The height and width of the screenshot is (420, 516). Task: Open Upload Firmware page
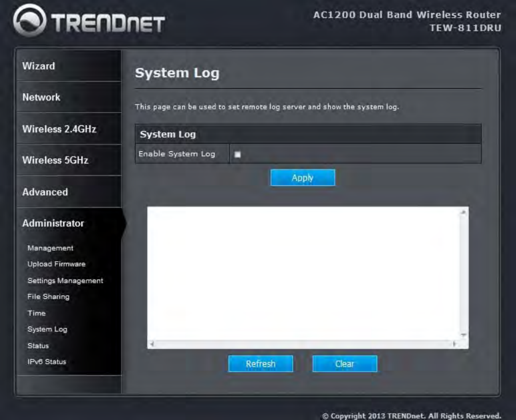click(x=56, y=264)
